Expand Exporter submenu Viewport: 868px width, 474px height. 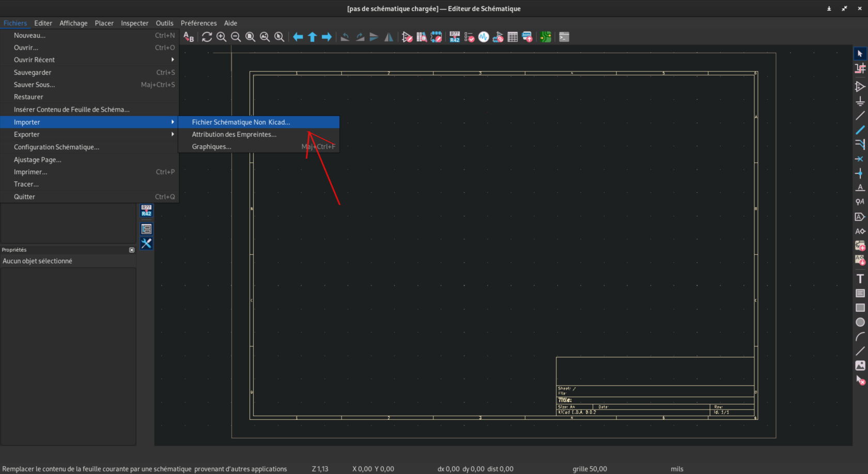89,134
